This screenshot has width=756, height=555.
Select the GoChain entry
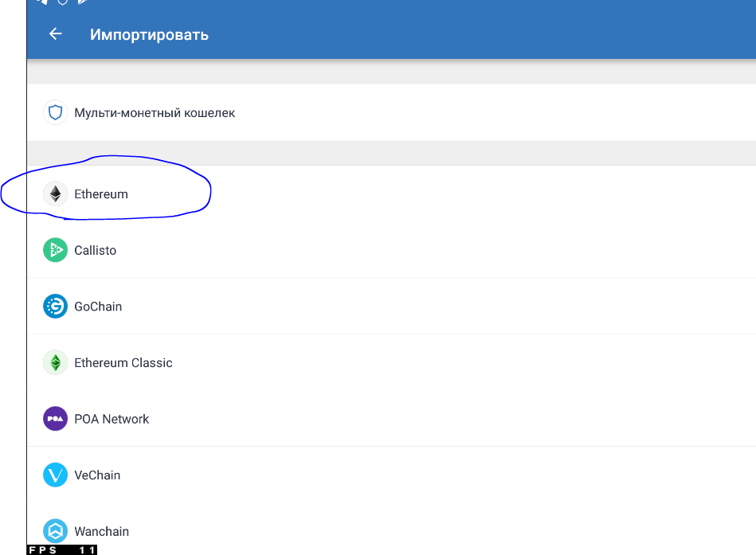391,307
